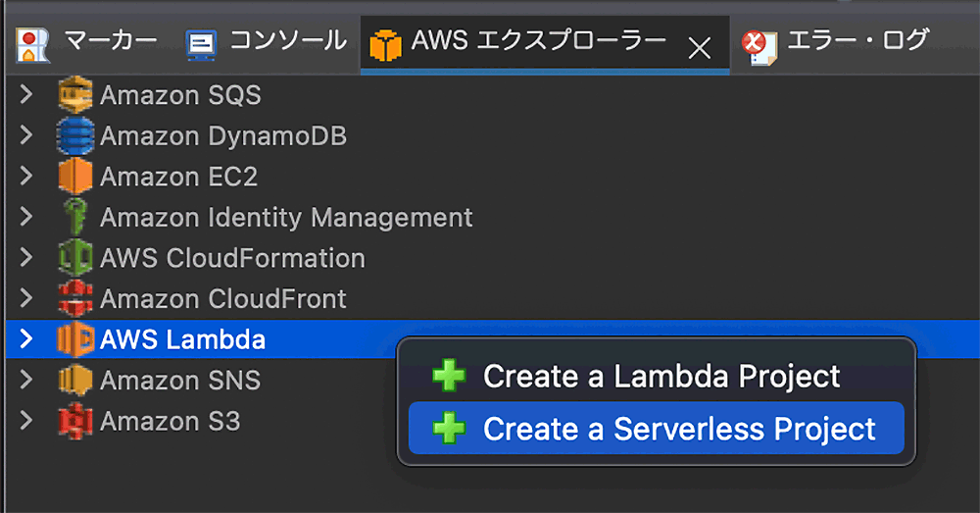Expand the Amazon DynamoDB node
This screenshot has height=513, width=980.
[26, 135]
